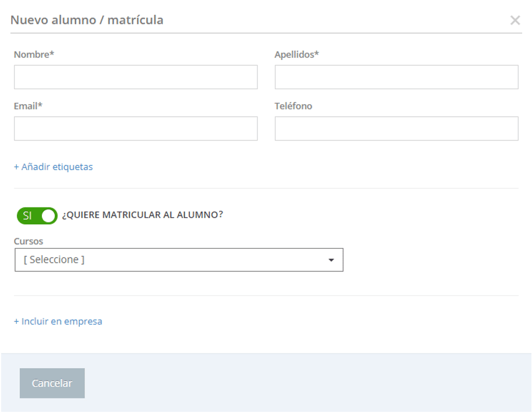
Task: Open the Cursos dropdown list
Action: pos(178,260)
